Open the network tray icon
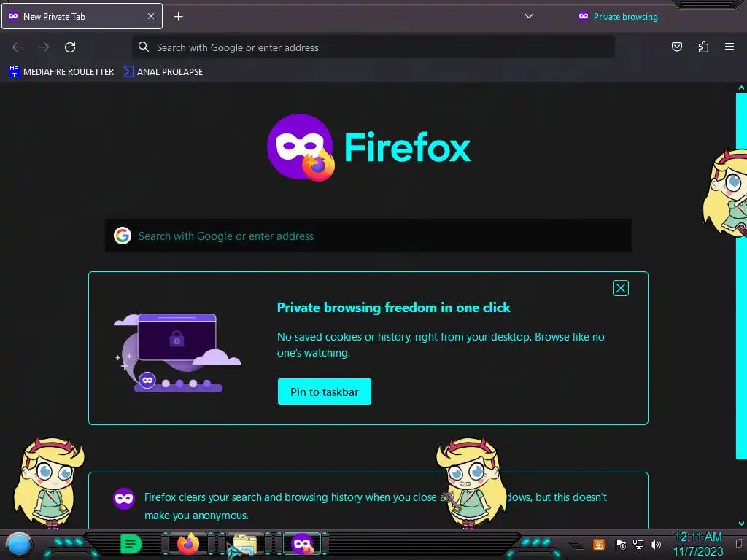 (638, 544)
